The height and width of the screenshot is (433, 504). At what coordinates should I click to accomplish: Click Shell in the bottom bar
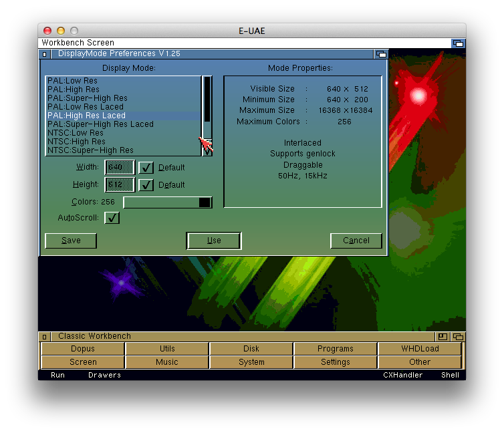click(450, 375)
